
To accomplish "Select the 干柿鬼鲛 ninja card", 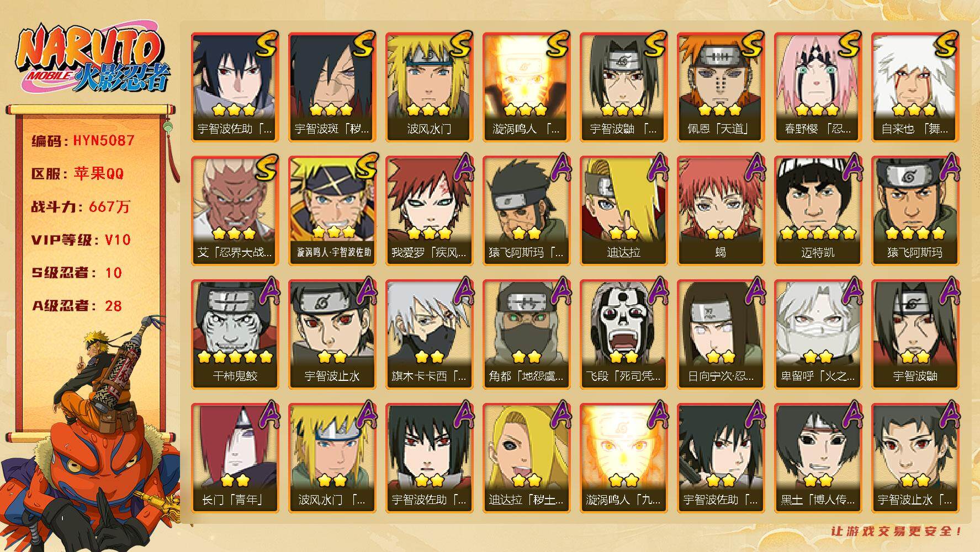I will (x=235, y=335).
